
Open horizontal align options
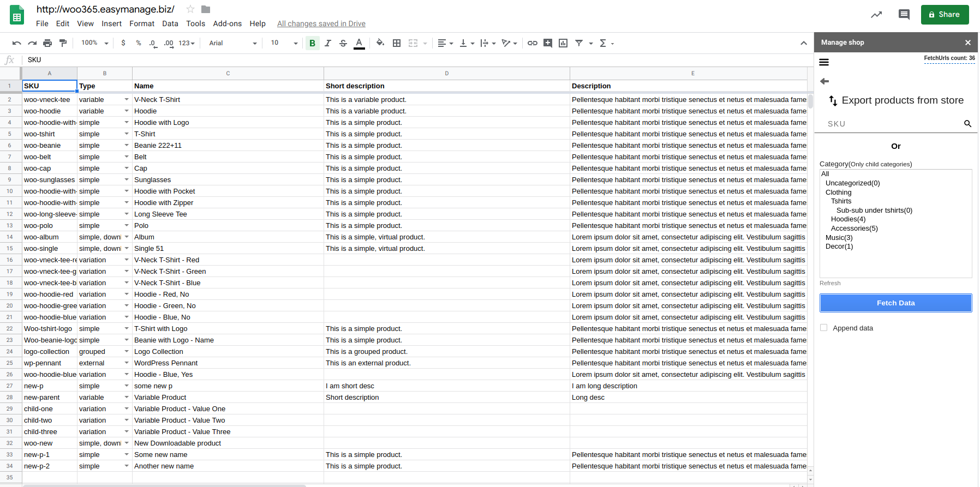[445, 43]
